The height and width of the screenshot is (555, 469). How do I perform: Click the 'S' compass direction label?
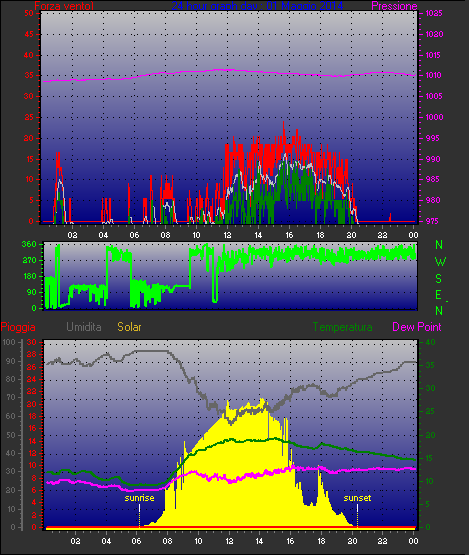click(x=439, y=279)
